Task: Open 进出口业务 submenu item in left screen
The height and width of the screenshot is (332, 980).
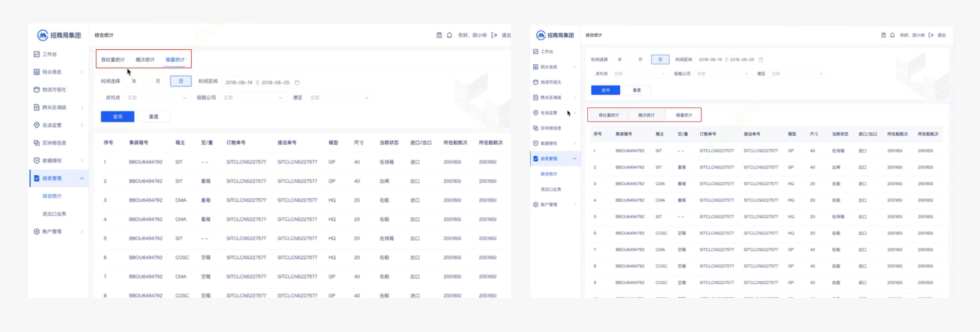Action: (x=54, y=214)
